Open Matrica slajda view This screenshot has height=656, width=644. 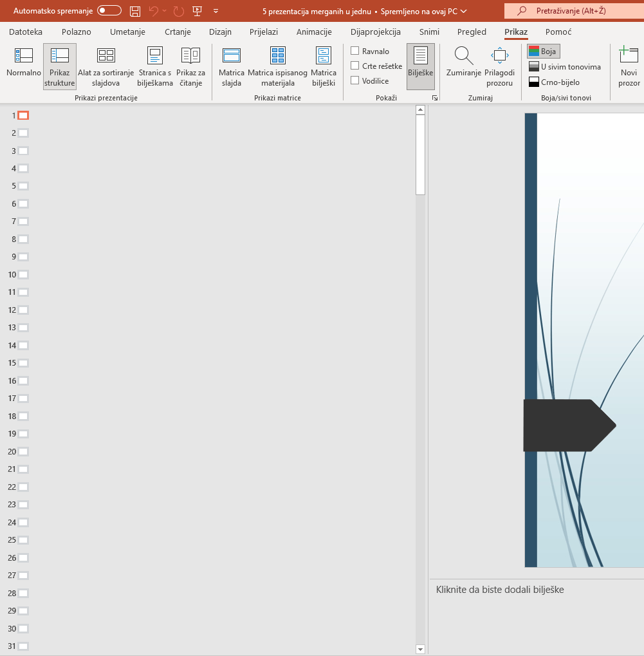tap(231, 66)
